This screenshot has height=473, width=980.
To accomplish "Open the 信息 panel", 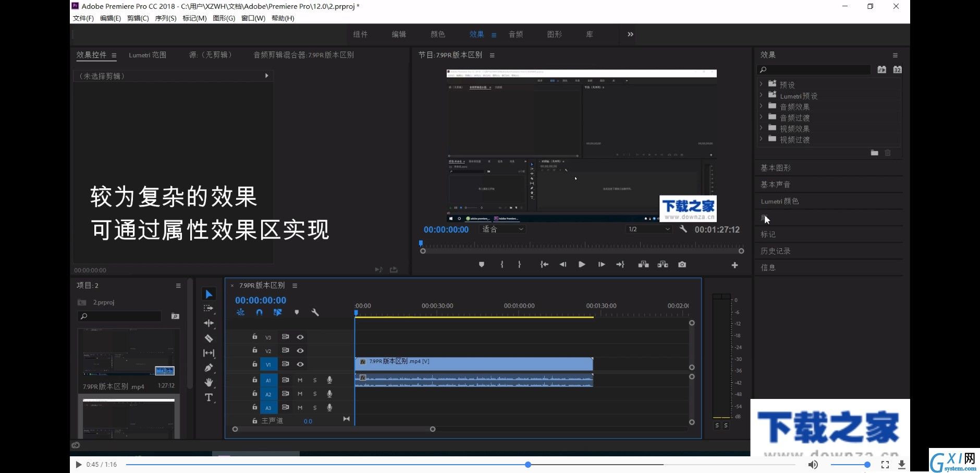I will (768, 268).
